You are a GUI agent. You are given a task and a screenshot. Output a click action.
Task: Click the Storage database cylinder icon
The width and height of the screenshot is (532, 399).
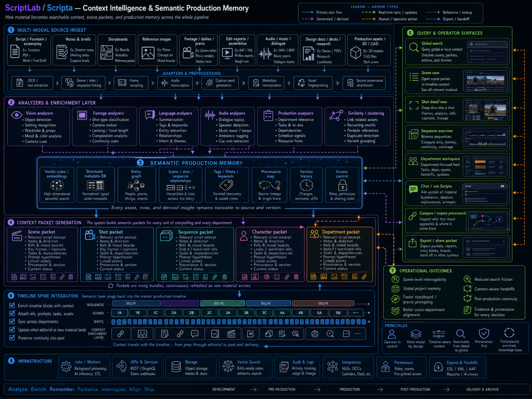[176, 367]
